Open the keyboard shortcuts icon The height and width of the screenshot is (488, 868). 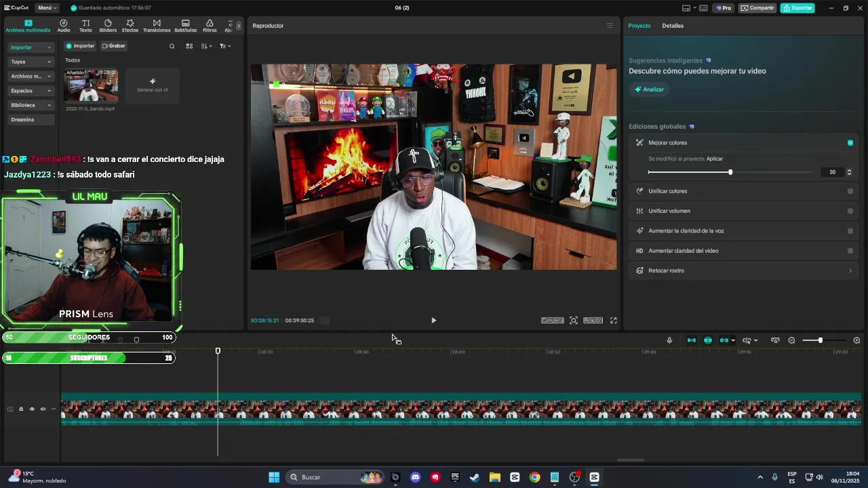click(x=704, y=8)
